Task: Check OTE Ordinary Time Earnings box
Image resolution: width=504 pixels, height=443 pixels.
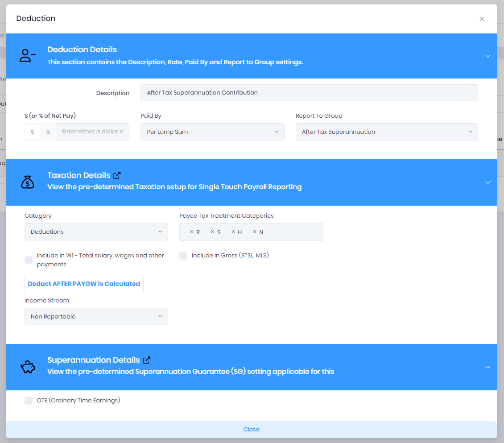Action: 29,401
